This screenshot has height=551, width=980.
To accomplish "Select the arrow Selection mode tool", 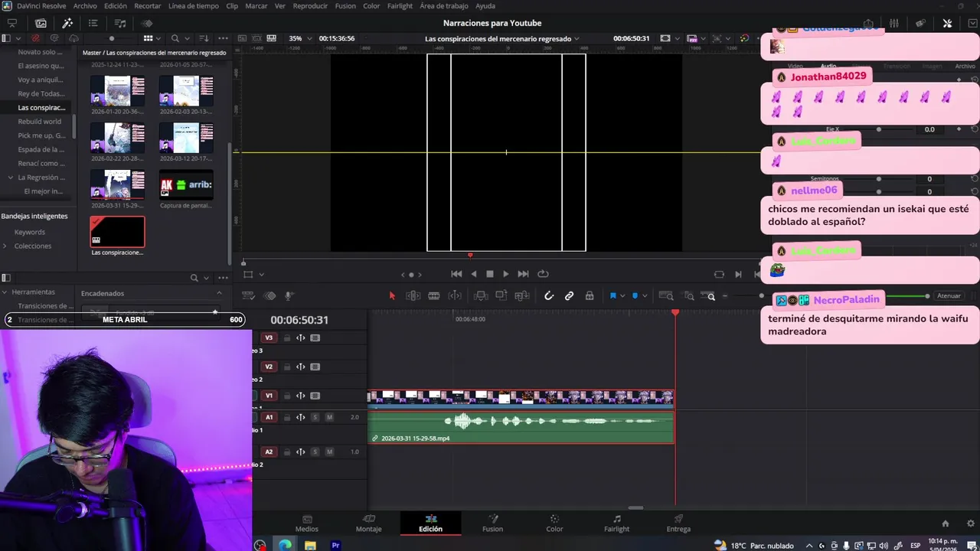I will (x=392, y=295).
